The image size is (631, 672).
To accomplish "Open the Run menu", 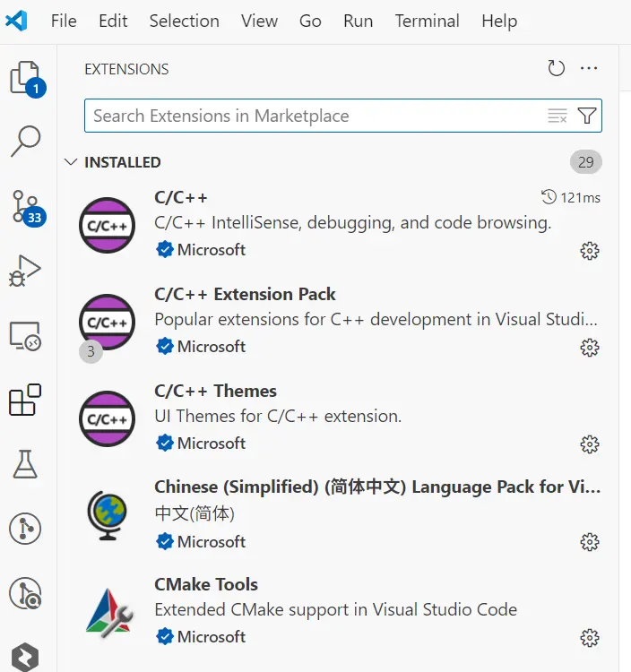I will [358, 21].
